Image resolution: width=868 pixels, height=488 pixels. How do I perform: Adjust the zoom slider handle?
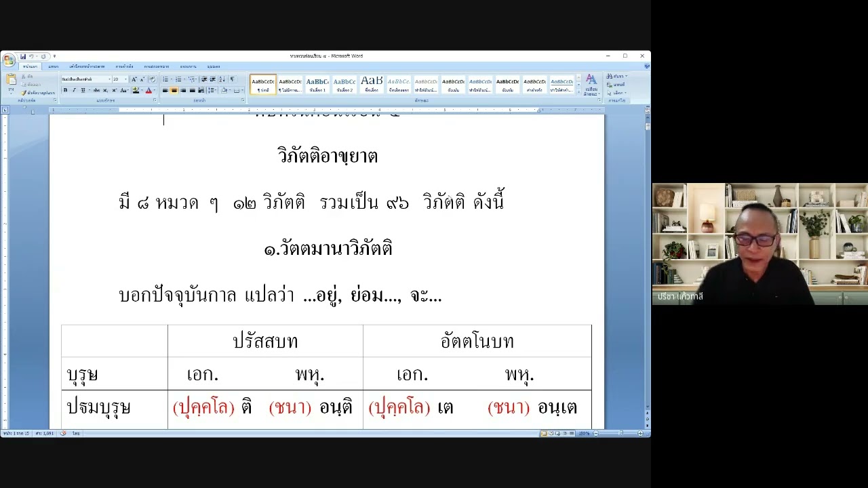click(621, 433)
